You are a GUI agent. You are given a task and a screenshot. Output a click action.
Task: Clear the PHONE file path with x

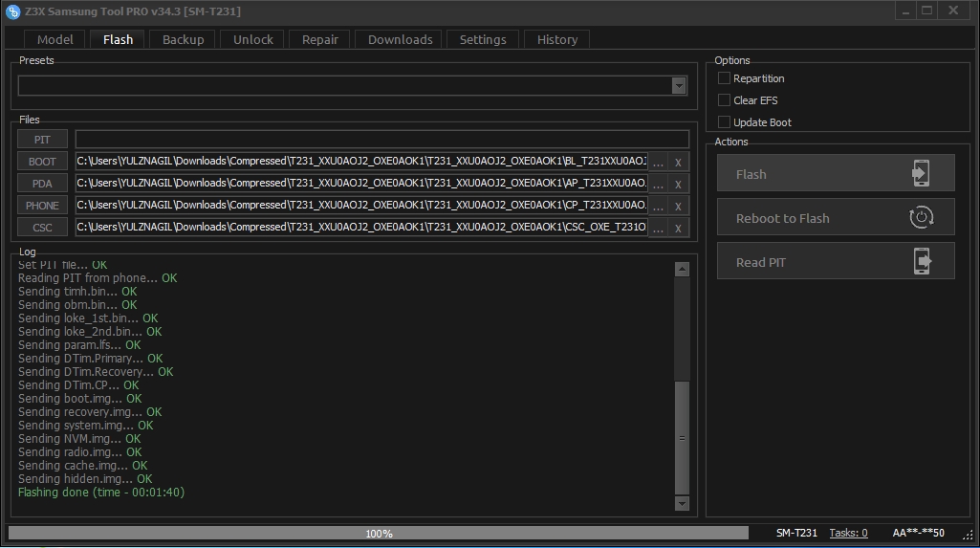click(678, 206)
